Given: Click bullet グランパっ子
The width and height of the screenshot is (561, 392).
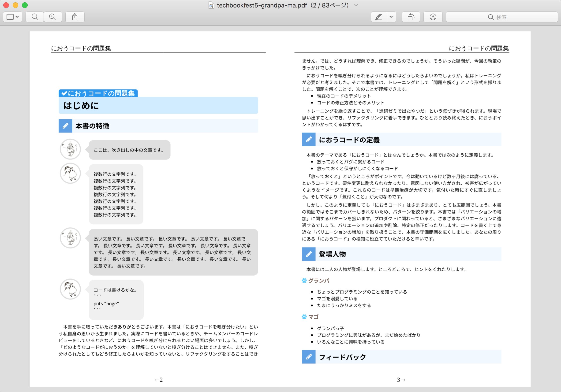Looking at the screenshot, I should coord(330,329).
